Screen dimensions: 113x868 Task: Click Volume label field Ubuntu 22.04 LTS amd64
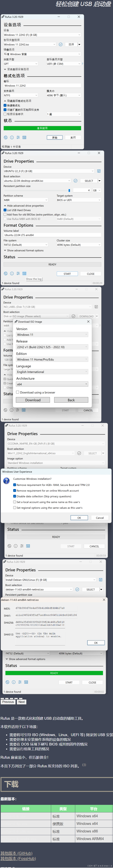coord(53,235)
